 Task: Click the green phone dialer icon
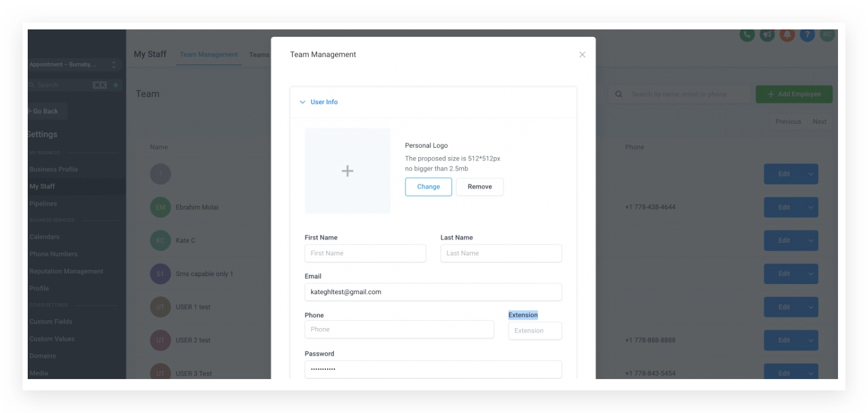(x=747, y=35)
